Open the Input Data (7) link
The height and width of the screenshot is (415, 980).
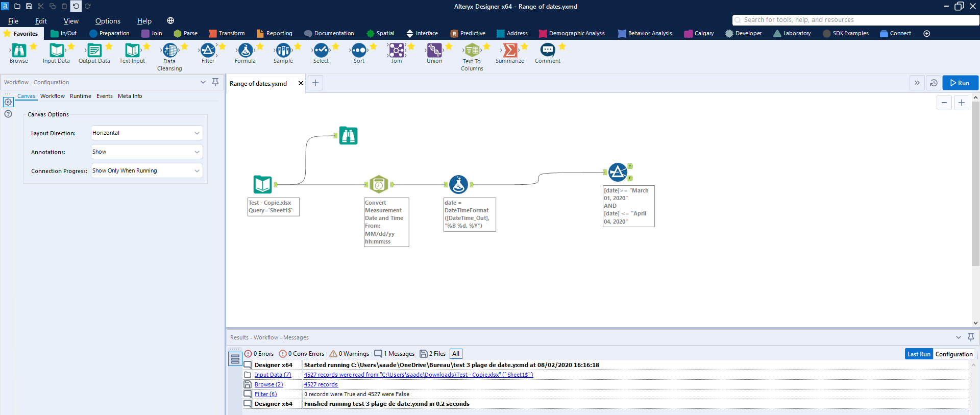(273, 375)
